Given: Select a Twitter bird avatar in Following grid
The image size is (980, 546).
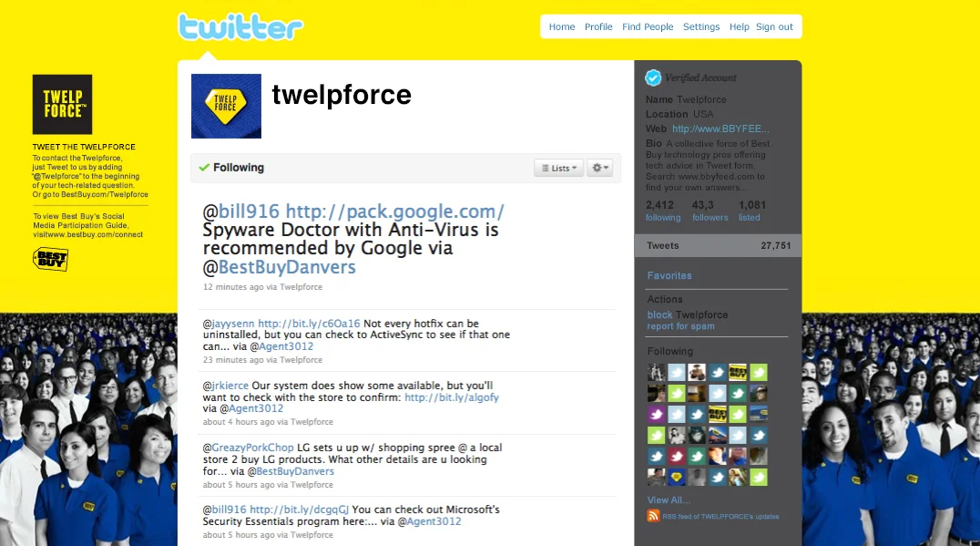Looking at the screenshot, I should [677, 372].
